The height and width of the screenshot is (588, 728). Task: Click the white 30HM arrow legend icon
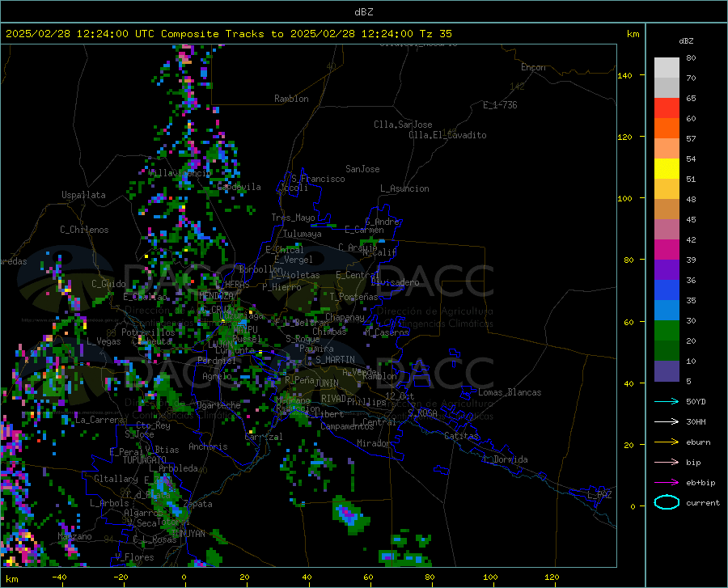(667, 422)
